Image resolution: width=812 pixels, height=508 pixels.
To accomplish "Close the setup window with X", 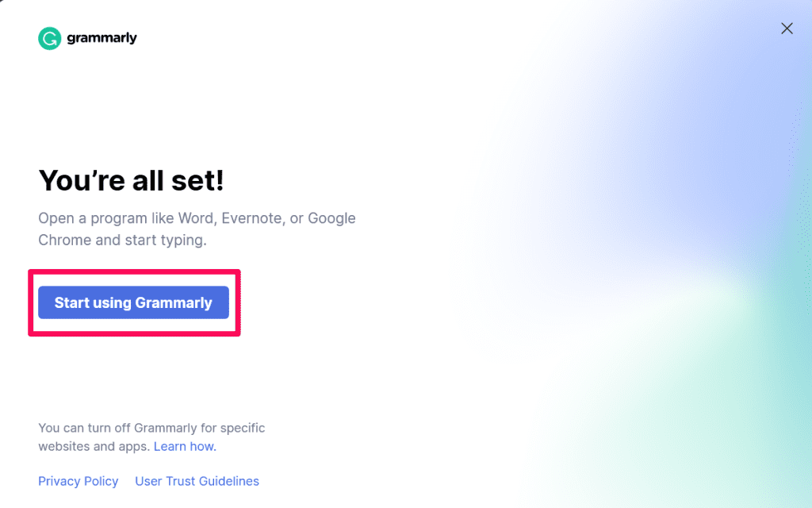I will pyautogui.click(x=787, y=28).
